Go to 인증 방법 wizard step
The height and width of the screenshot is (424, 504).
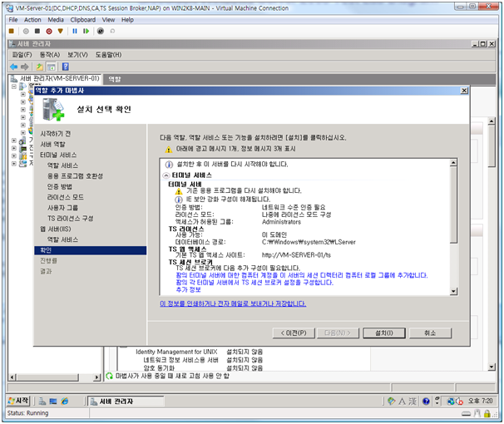(x=59, y=186)
